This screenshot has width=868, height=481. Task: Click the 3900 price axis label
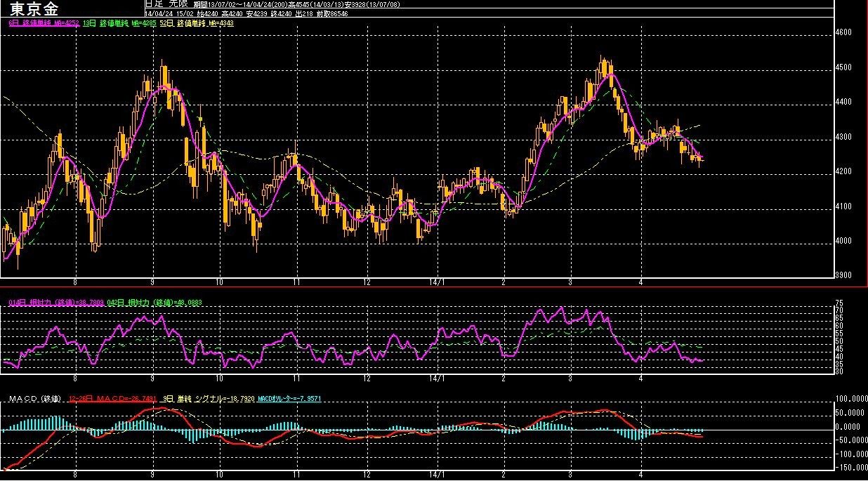pos(843,275)
